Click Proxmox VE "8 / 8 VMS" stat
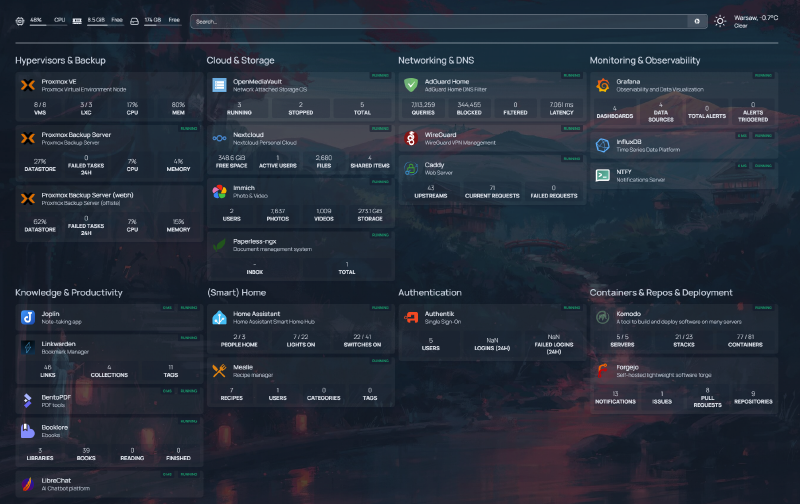 pyautogui.click(x=40, y=108)
